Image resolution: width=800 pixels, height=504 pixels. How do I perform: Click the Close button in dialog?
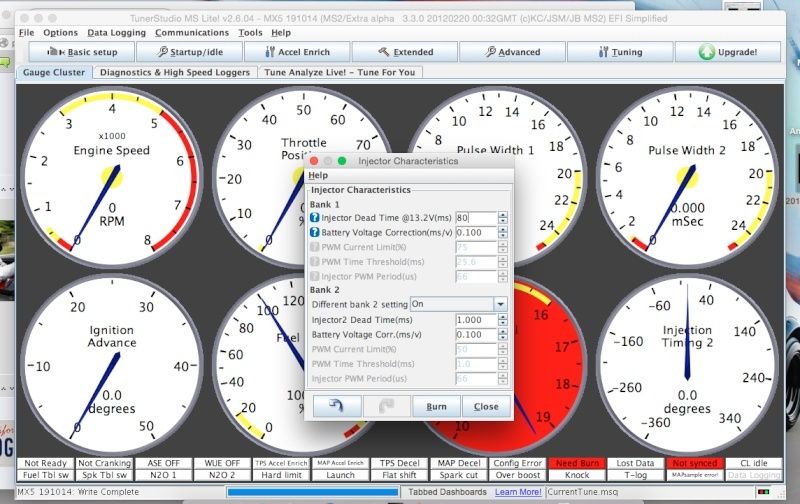[x=486, y=407]
